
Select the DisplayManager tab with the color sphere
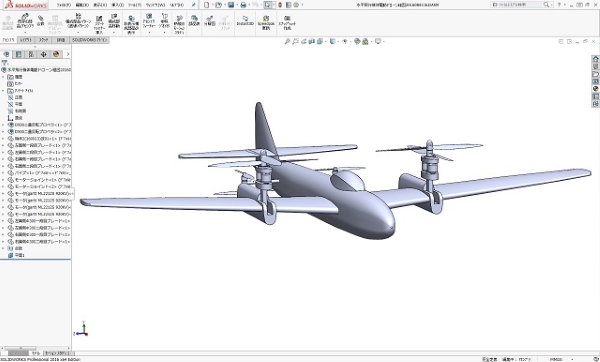point(56,54)
